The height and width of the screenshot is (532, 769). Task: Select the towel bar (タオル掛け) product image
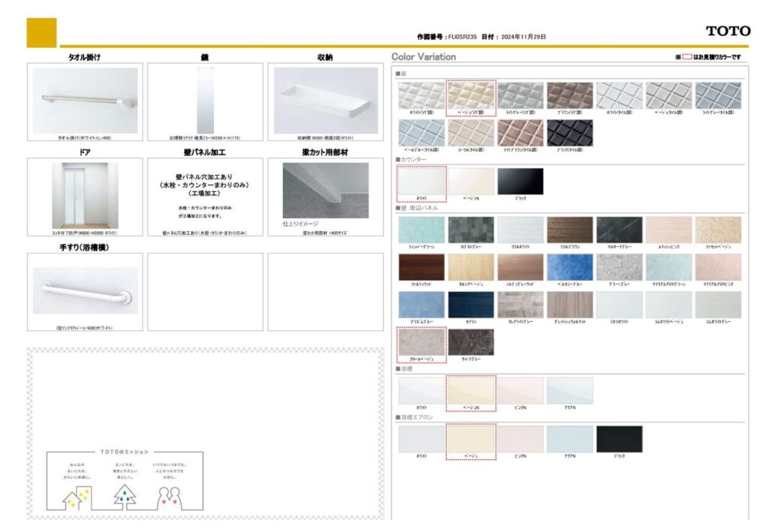(x=85, y=101)
